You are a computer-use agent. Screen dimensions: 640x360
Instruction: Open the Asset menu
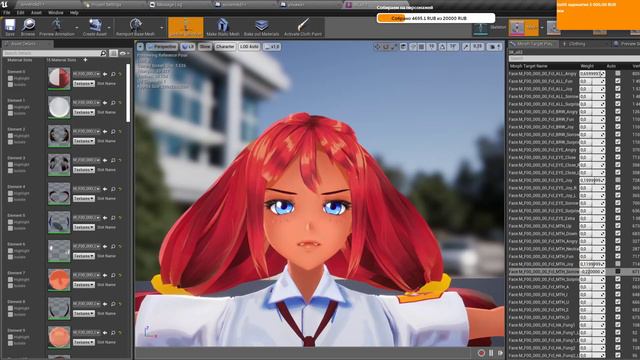[36, 13]
